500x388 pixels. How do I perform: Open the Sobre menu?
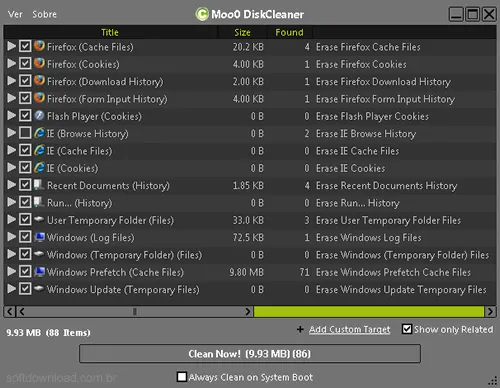[x=44, y=14]
